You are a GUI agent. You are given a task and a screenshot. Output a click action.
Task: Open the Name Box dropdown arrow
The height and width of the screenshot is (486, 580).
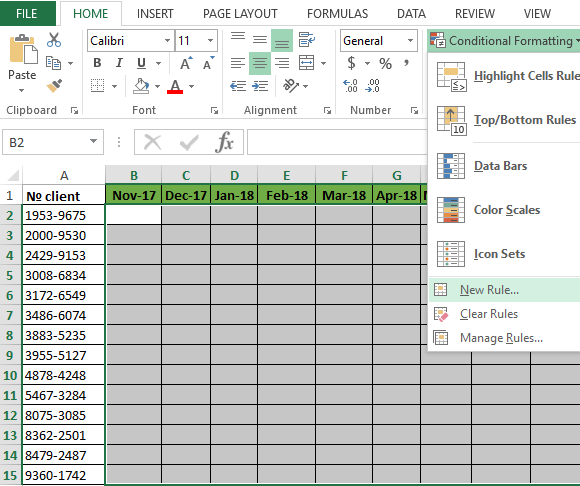[93, 141]
